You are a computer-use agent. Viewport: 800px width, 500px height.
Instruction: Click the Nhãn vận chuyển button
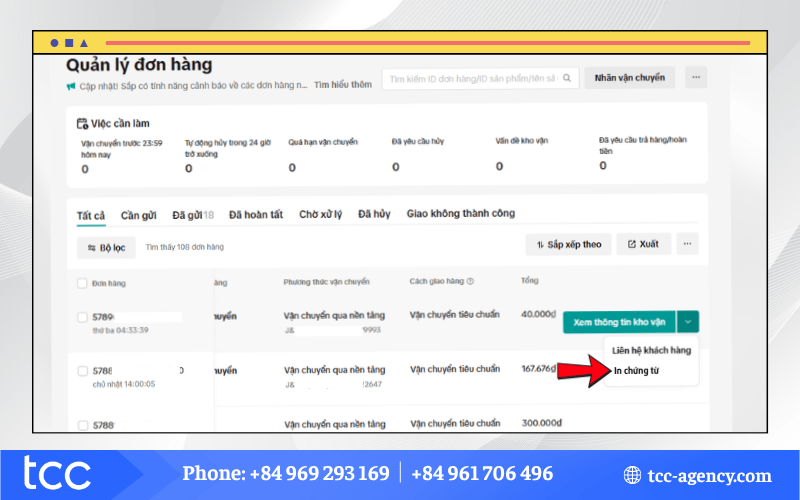630,77
